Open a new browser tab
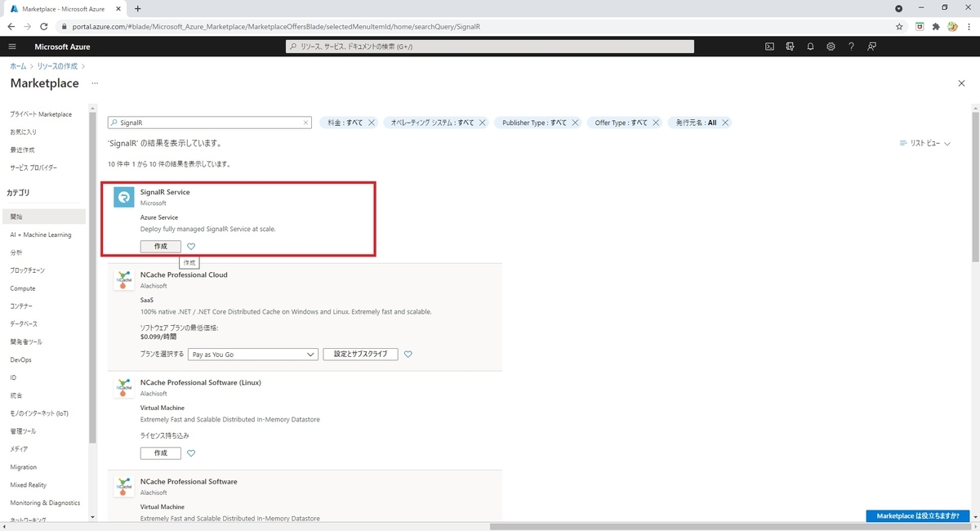 137,8
